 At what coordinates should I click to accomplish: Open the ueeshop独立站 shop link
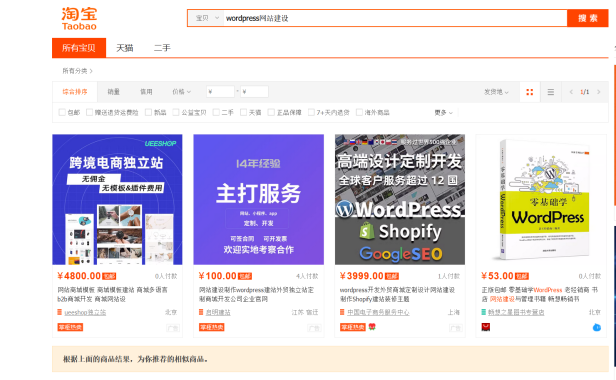(85, 312)
